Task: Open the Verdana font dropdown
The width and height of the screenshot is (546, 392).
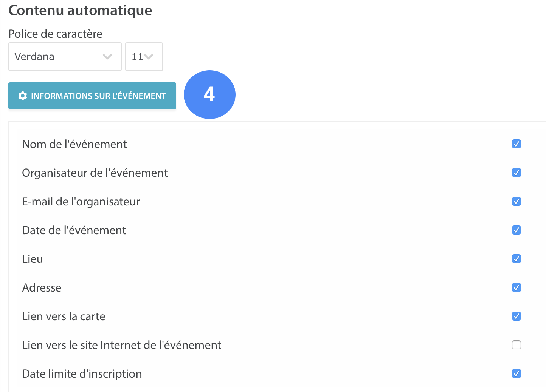Action: 65,57
